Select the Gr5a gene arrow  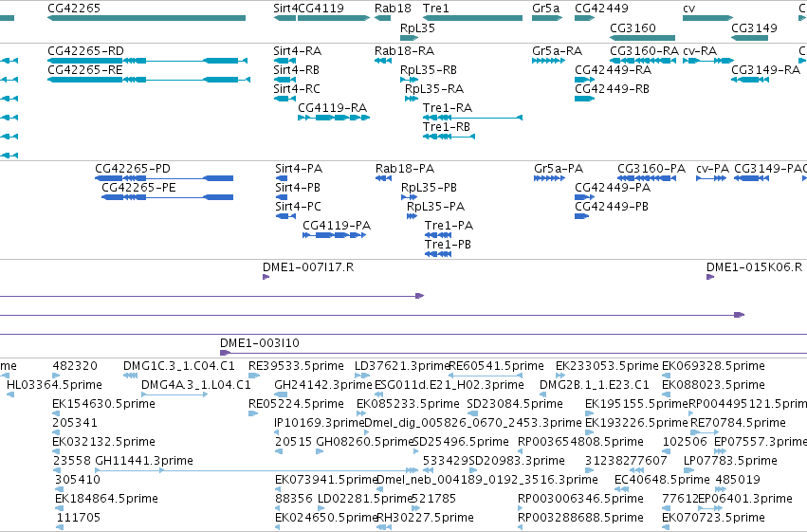[x=547, y=18]
